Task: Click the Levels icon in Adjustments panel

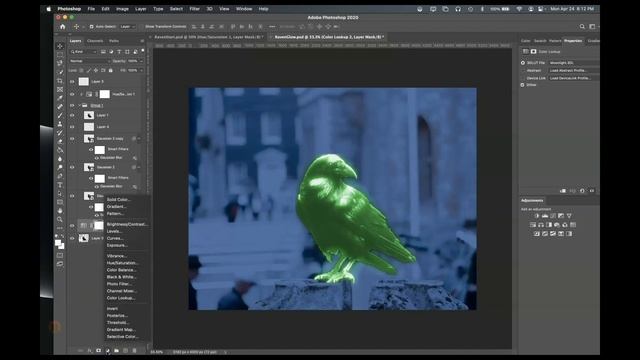Action: pos(544,216)
